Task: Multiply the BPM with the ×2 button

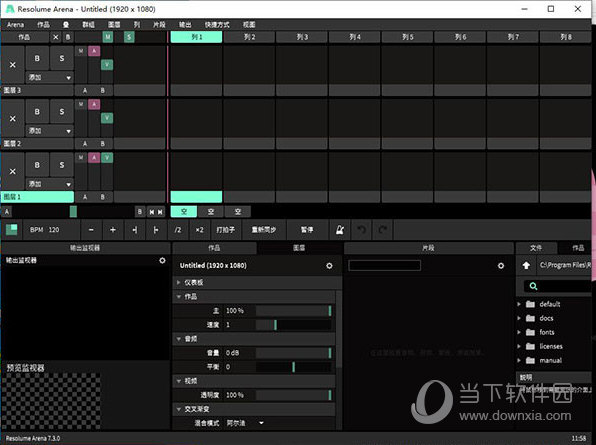Action: (200, 230)
